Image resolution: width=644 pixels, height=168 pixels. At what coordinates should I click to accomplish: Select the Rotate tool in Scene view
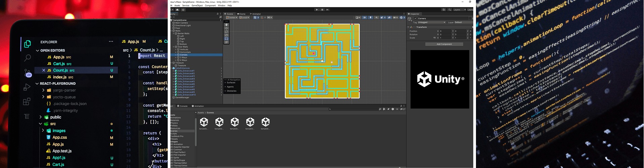click(226, 32)
